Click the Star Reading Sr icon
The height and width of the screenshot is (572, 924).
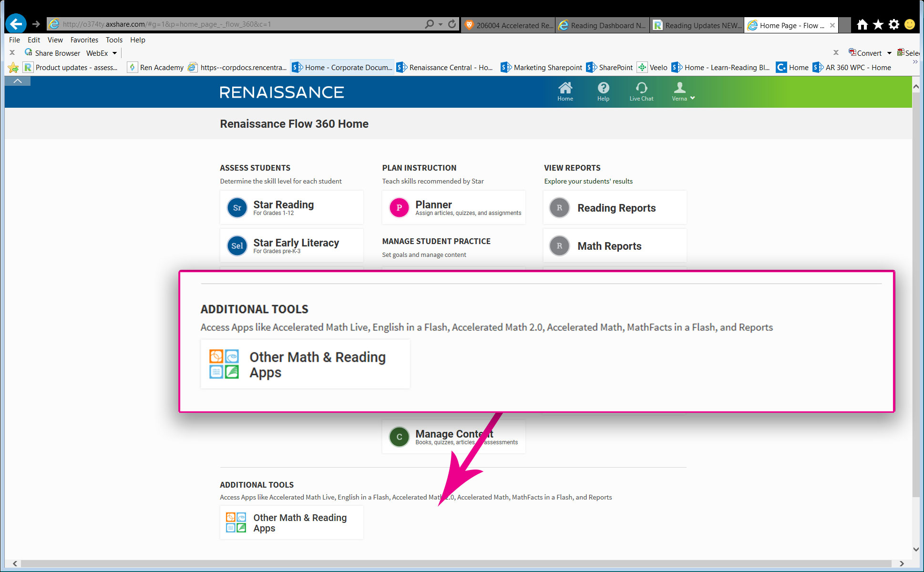tap(237, 208)
